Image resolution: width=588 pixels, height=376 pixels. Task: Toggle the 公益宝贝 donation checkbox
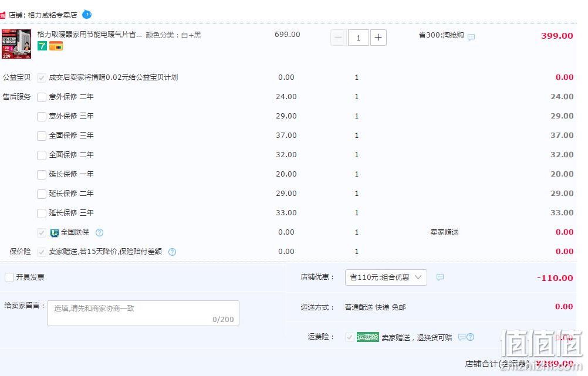(42, 77)
